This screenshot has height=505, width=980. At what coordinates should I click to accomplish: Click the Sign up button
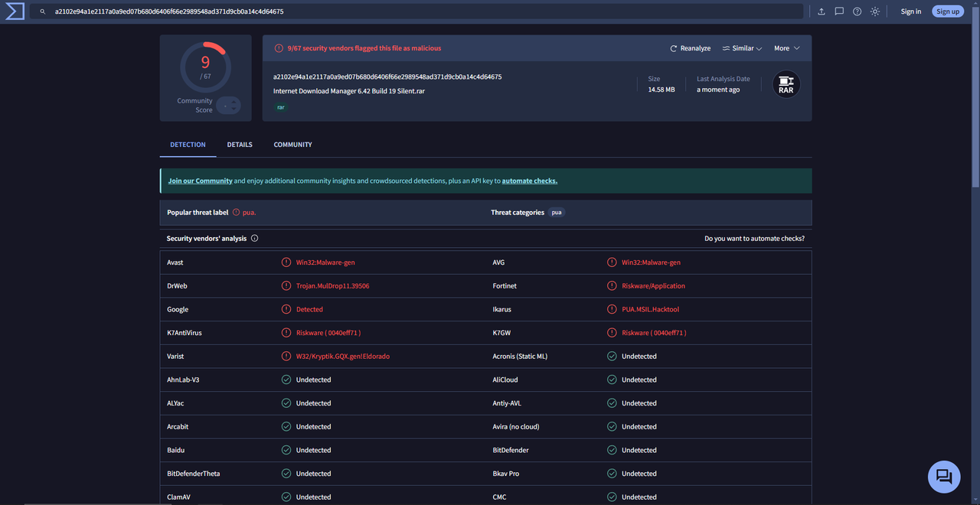coord(948,11)
